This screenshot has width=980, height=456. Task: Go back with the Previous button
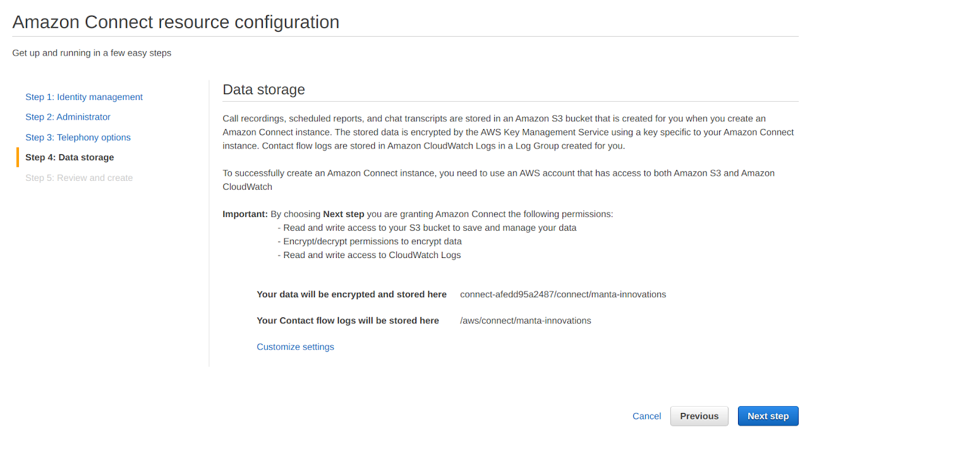click(x=699, y=416)
